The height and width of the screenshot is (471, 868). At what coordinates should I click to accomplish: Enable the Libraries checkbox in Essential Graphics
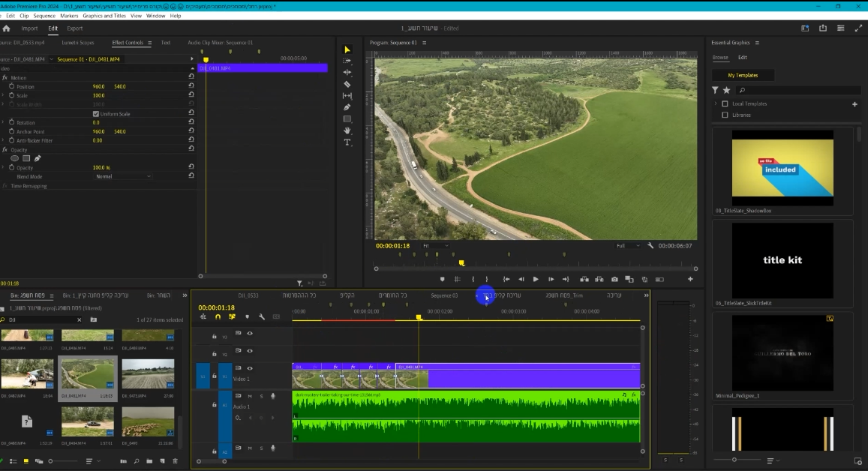click(725, 115)
